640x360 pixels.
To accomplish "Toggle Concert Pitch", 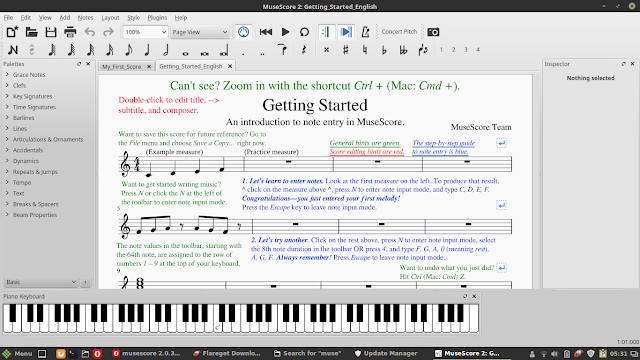I will [399, 31].
